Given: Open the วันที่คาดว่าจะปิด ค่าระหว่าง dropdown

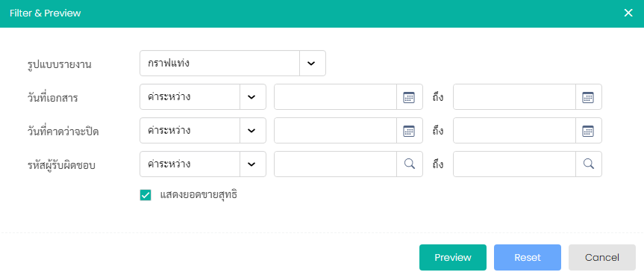Looking at the screenshot, I should tap(252, 131).
